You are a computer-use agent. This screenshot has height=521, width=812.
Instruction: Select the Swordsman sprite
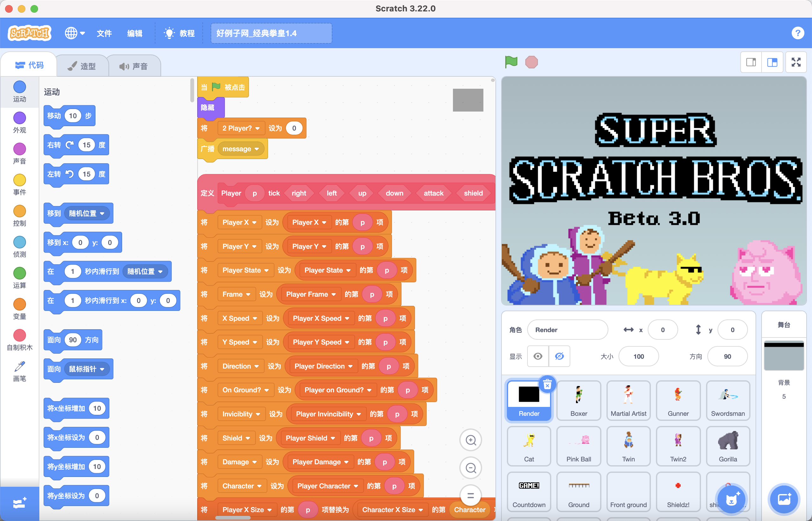(728, 401)
